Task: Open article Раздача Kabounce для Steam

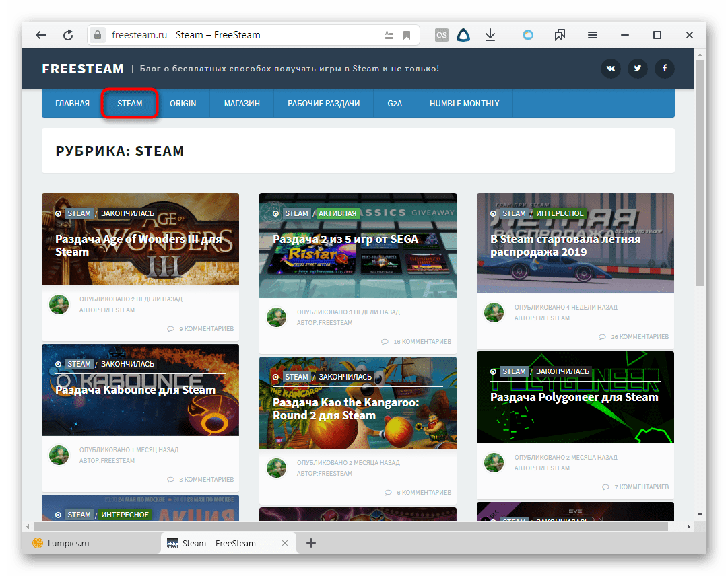Action: tap(135, 390)
